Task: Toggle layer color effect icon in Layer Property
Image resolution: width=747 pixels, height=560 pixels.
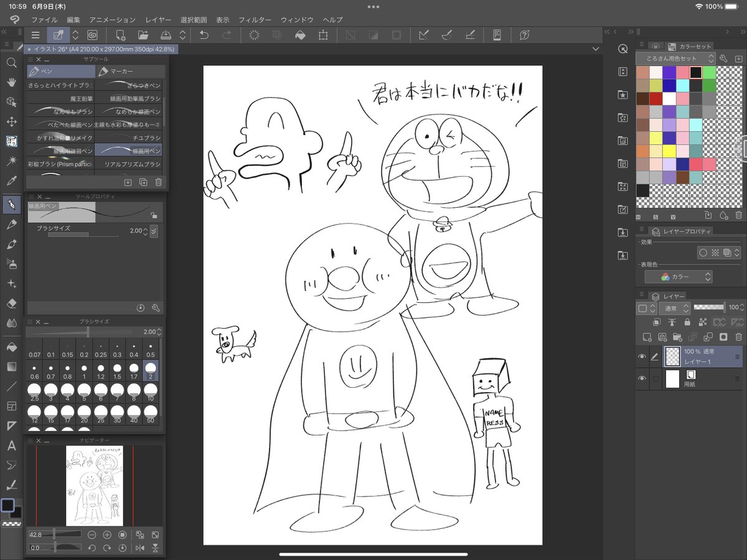Action: (x=726, y=253)
